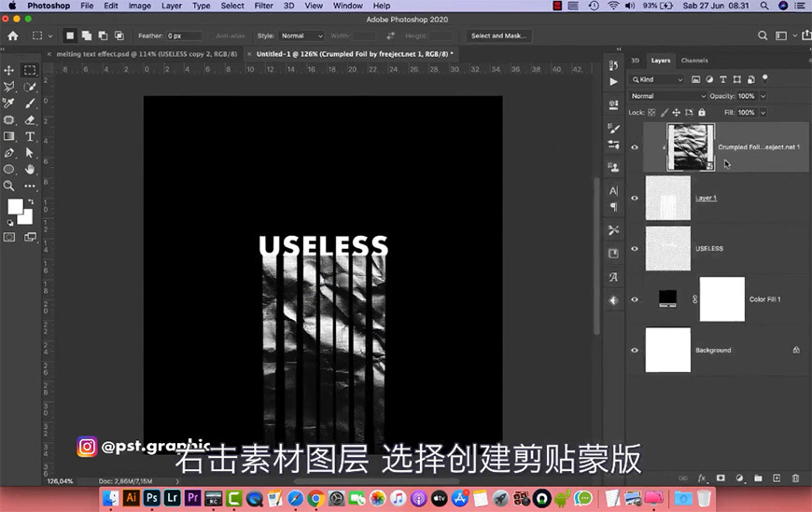Select the Brush tool
This screenshot has height=512, width=812.
[30, 103]
